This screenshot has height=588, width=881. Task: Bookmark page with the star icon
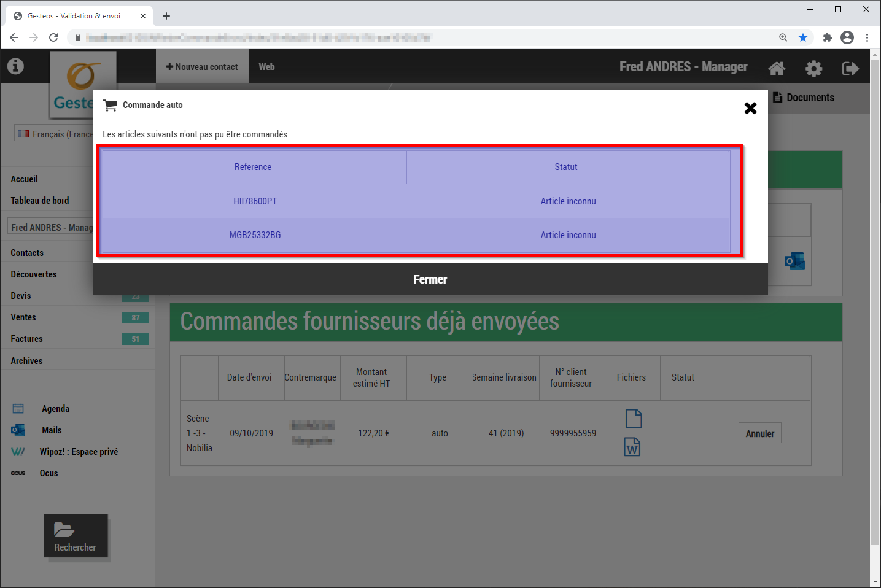tap(802, 37)
